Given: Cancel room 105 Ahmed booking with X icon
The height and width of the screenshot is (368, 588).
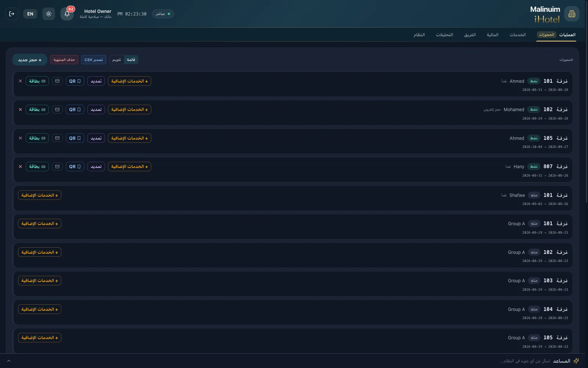Looking at the screenshot, I should (20, 138).
